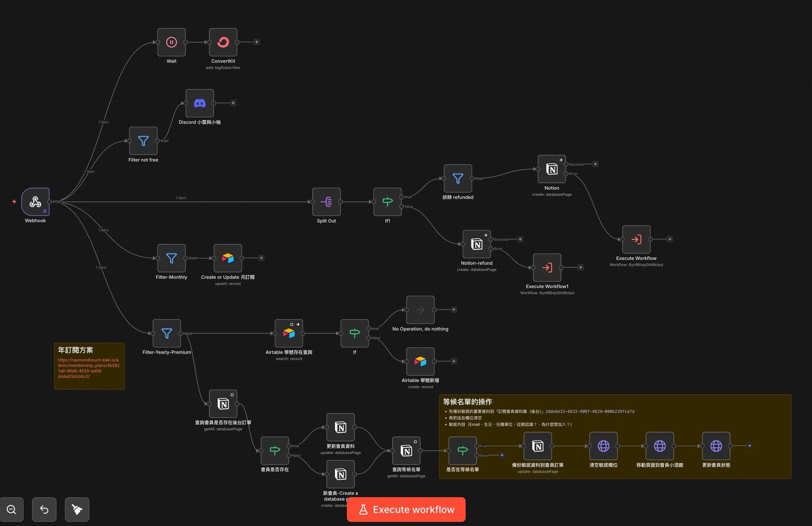
Task: Click the Execute workflow button
Action: coord(406,509)
